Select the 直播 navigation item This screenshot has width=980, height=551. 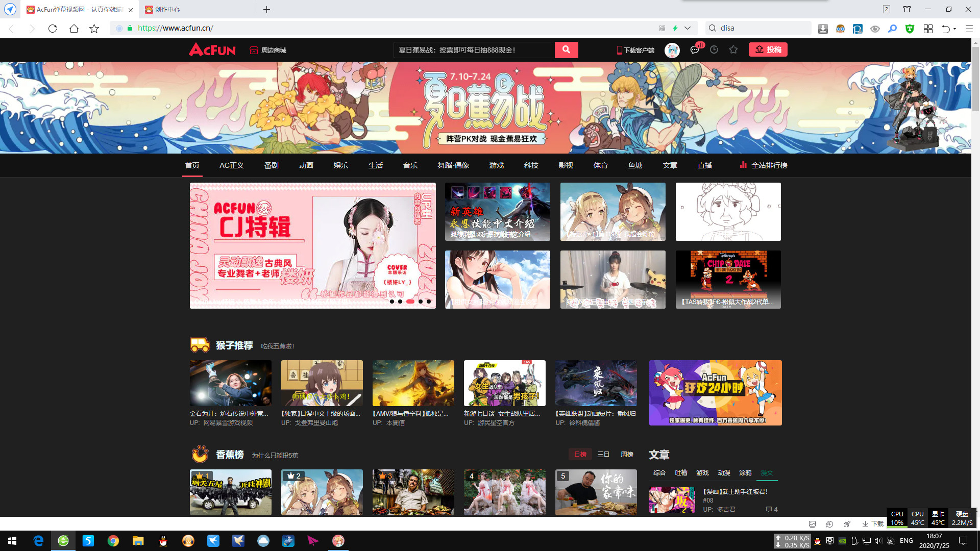coord(705,165)
